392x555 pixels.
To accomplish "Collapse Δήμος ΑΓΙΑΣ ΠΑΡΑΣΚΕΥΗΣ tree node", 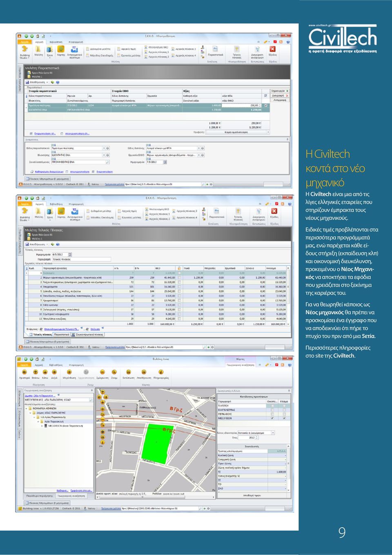I will (x=30, y=413).
